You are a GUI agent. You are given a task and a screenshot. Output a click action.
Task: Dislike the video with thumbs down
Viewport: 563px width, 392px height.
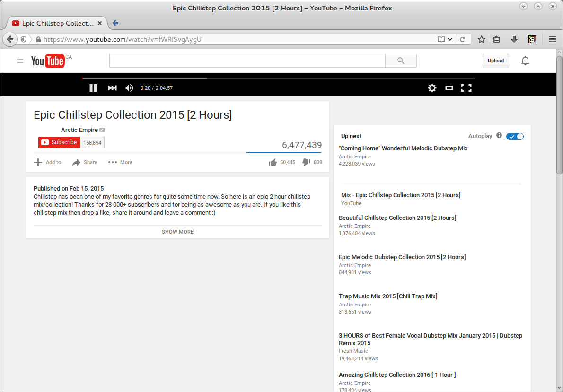pyautogui.click(x=306, y=162)
